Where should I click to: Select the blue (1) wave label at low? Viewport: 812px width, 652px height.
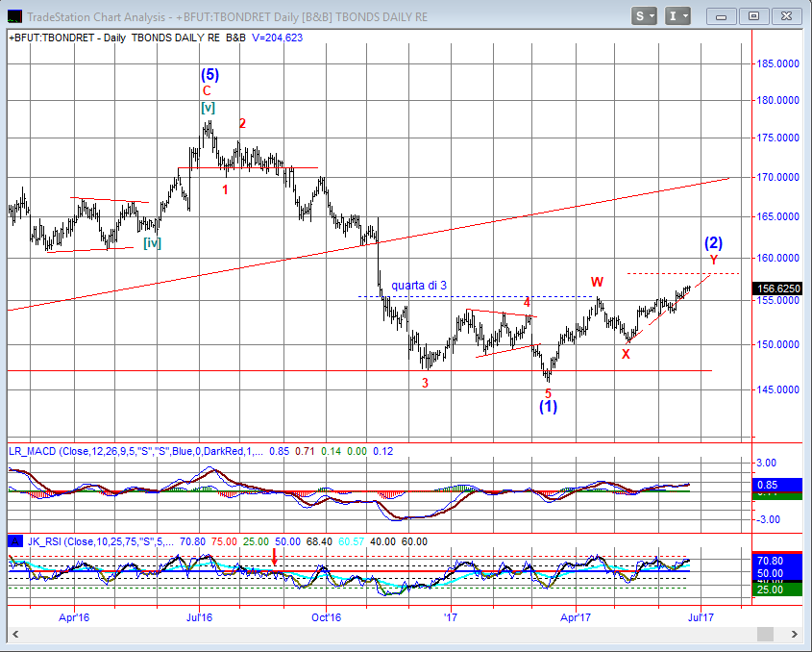[548, 407]
